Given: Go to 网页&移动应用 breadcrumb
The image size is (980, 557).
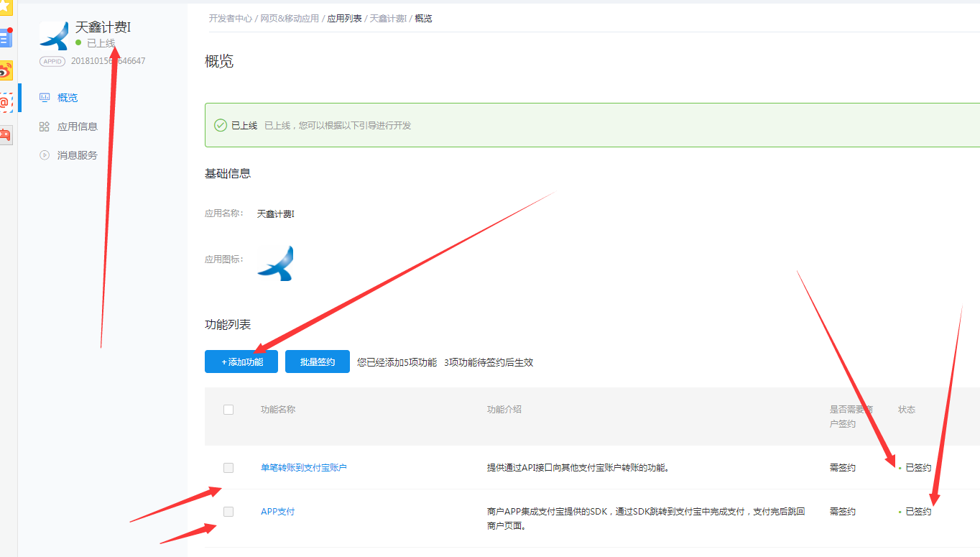Looking at the screenshot, I should 290,19.
